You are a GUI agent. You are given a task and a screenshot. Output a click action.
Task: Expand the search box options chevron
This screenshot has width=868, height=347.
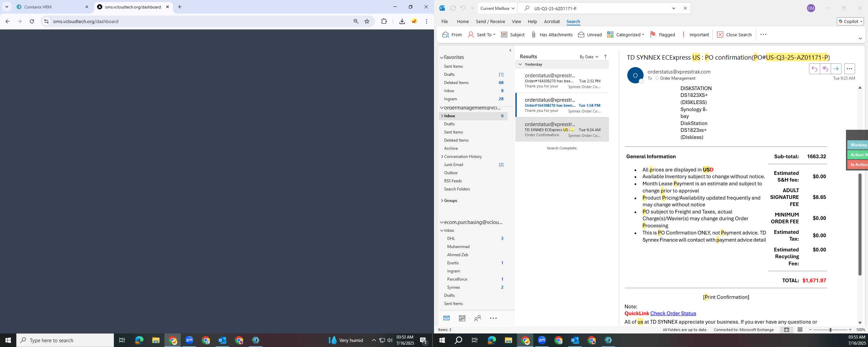(674, 8)
